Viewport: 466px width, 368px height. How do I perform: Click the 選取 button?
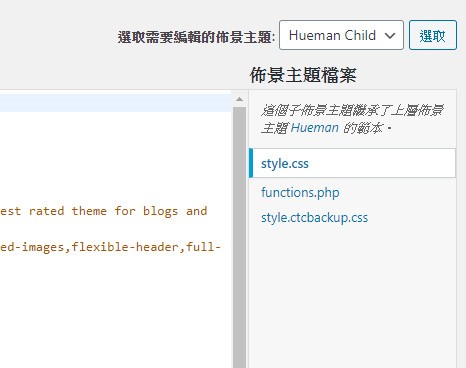[433, 35]
